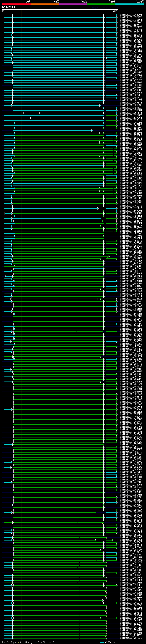Select hit UniRef100_B7FL63
Viewport: 146px width, 644px height.
click(131, 118)
